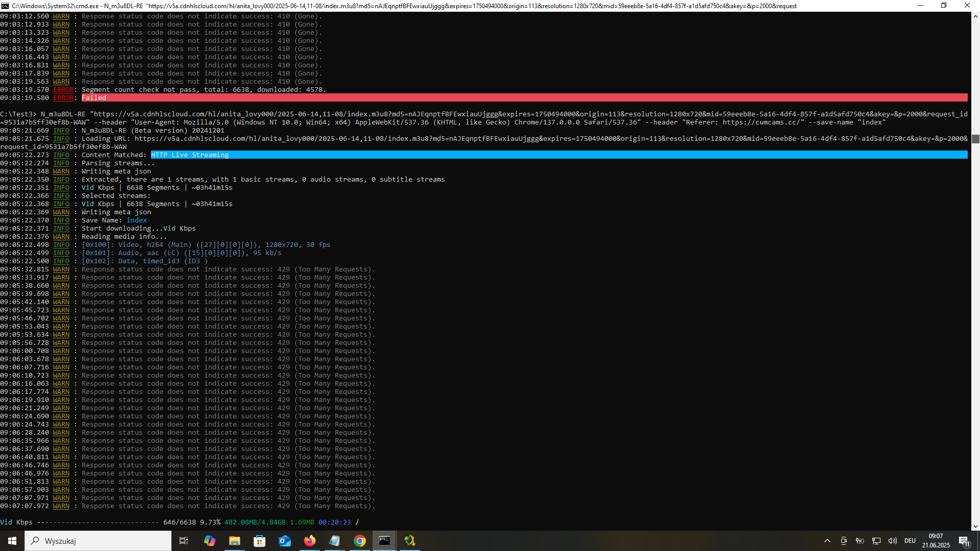
Task: Select the cmd.exe taskbar button
Action: [x=384, y=541]
